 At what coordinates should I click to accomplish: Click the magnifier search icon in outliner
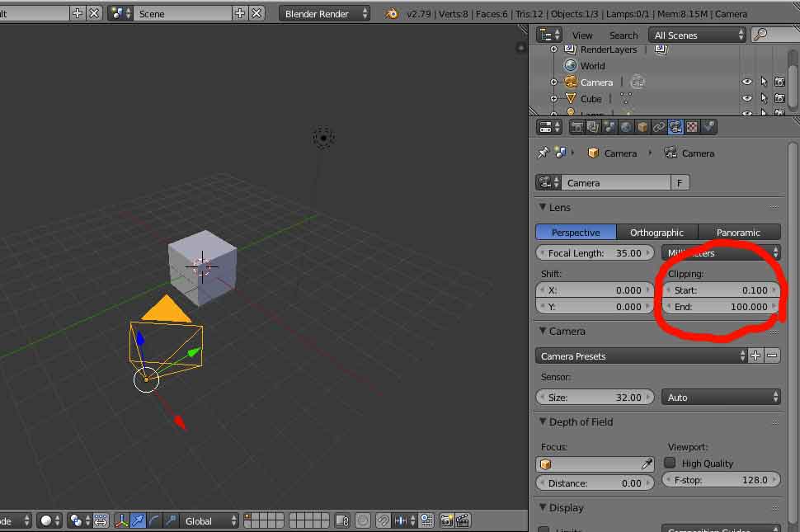pos(760,35)
